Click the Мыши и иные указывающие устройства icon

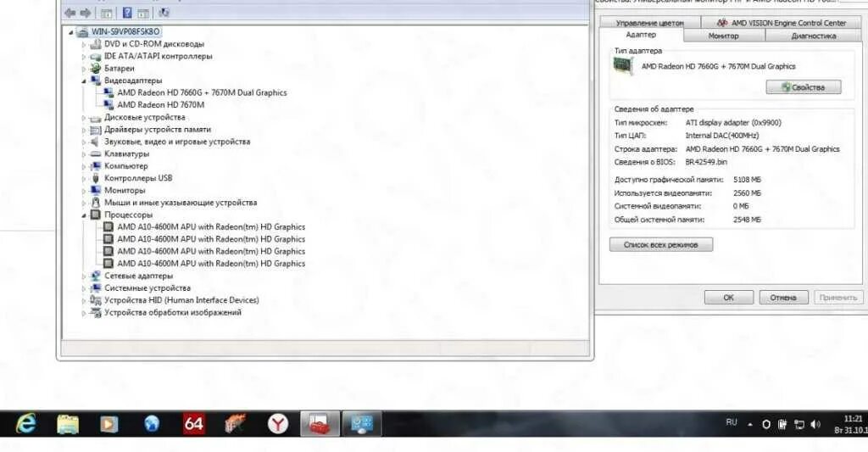pyautogui.click(x=95, y=203)
